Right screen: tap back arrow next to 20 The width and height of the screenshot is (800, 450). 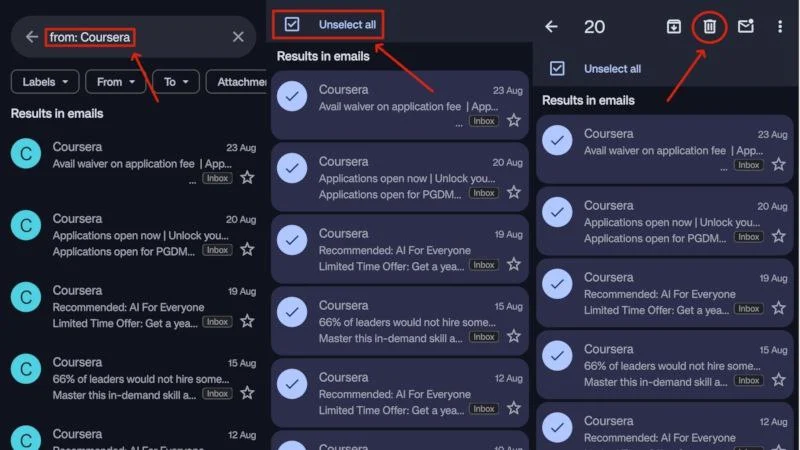(551, 26)
